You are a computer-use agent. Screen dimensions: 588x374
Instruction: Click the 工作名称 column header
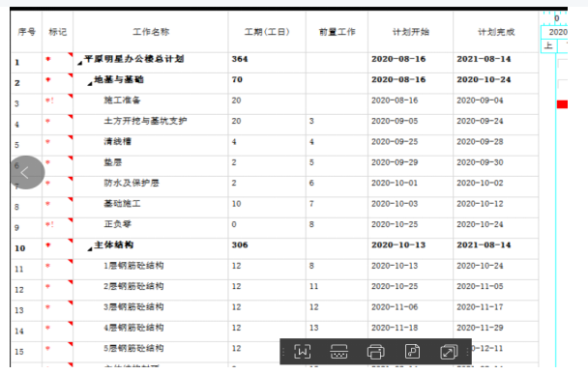click(x=151, y=32)
